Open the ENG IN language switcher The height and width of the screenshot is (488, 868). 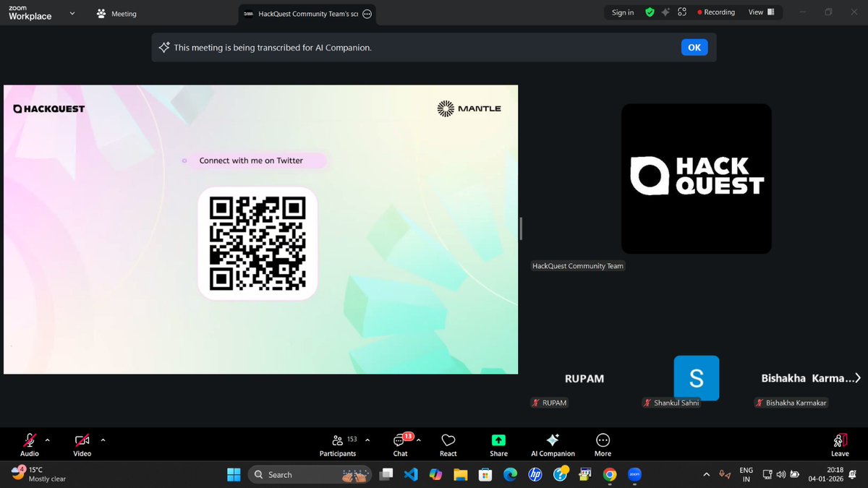pyautogui.click(x=746, y=474)
